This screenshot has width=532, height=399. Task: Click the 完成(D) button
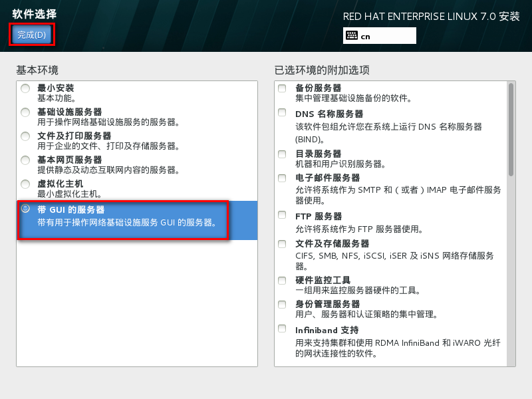click(x=31, y=35)
